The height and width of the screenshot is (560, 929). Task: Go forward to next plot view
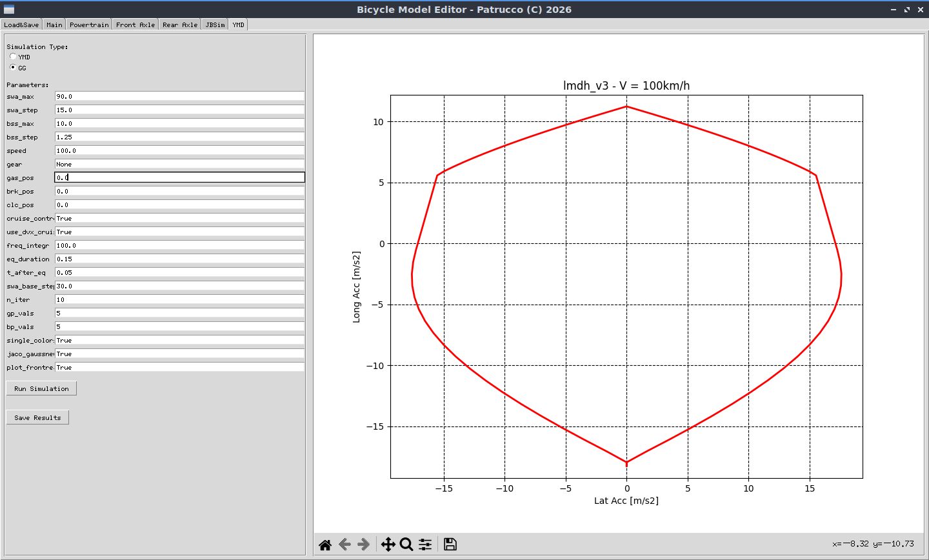(363, 545)
